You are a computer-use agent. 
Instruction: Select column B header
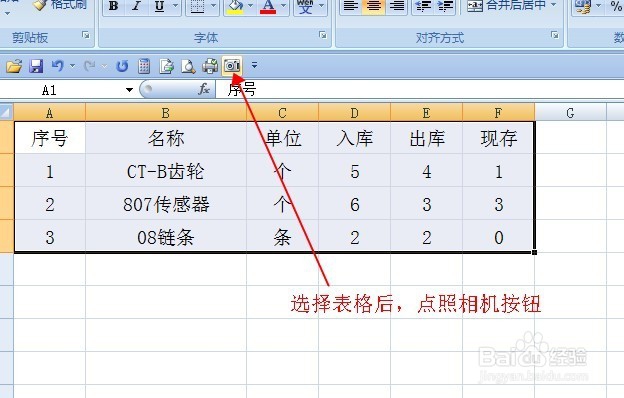click(166, 113)
